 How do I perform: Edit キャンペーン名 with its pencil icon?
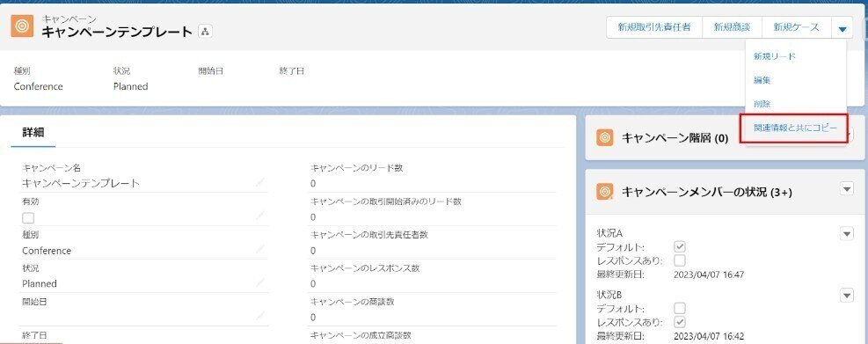[260, 182]
